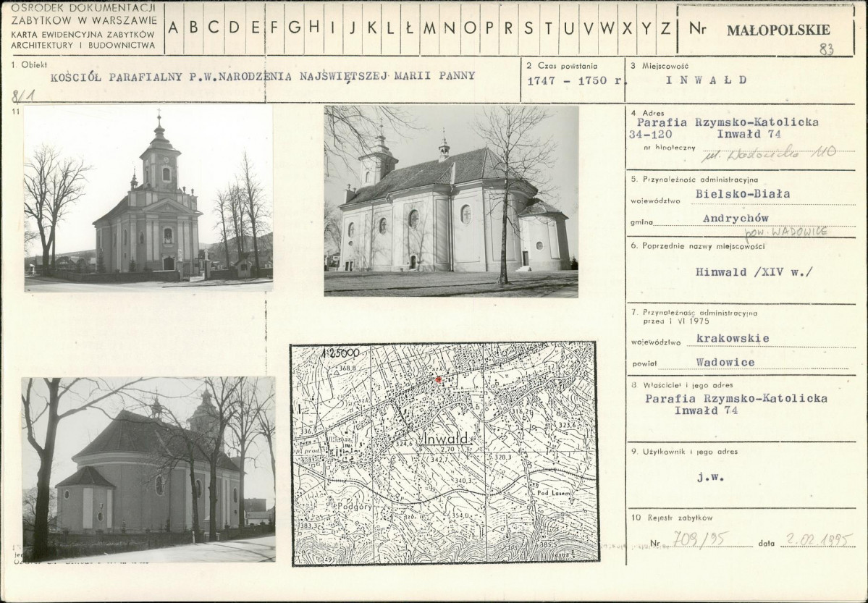This screenshot has width=868, height=603.
Task: Select letter 'H' in the alphabet index
Action: pos(314,27)
